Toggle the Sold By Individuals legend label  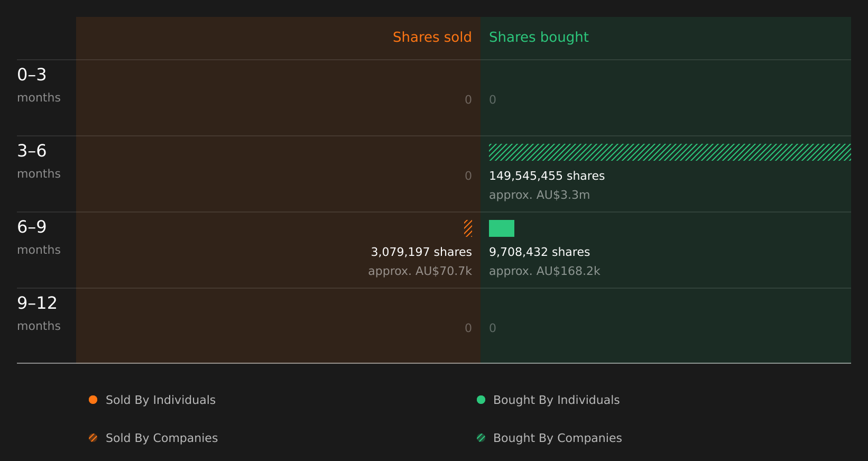(161, 400)
